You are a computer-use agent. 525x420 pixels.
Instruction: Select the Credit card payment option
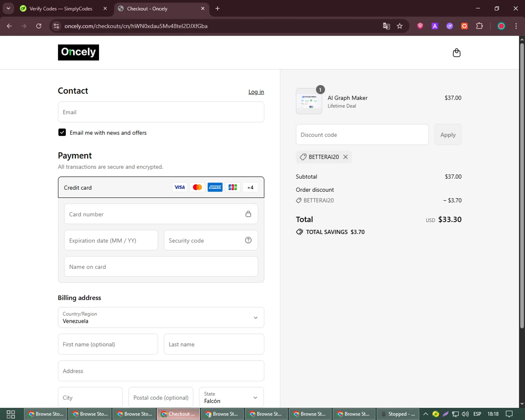[x=161, y=187]
